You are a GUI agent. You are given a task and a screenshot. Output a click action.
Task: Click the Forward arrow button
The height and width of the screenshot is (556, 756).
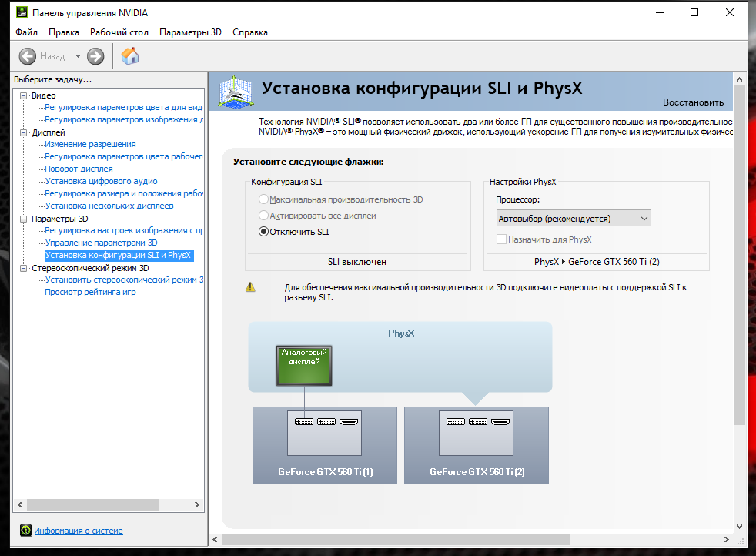95,56
